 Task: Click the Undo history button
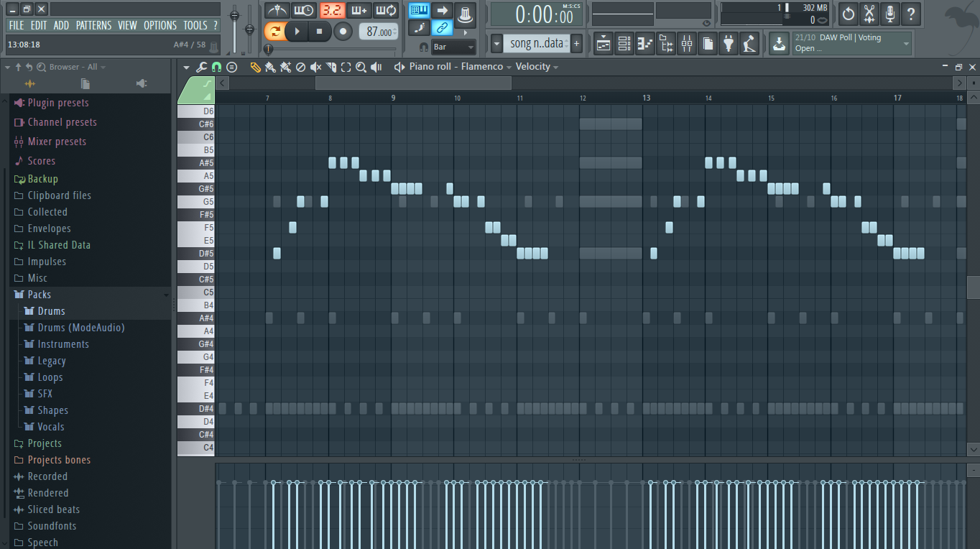coord(849,13)
